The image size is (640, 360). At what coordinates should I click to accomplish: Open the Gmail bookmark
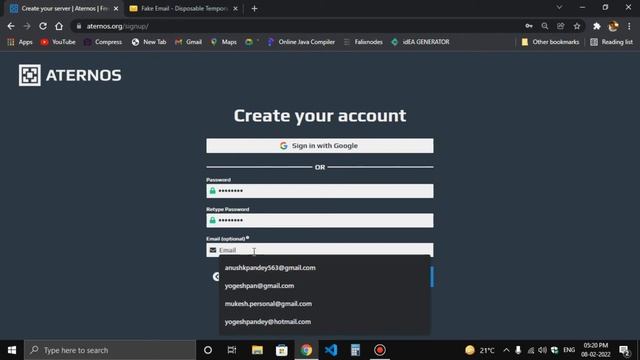coord(188,42)
